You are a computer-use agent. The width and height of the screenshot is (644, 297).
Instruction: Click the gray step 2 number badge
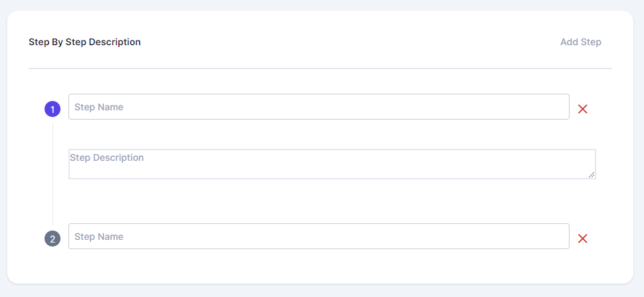tap(53, 239)
